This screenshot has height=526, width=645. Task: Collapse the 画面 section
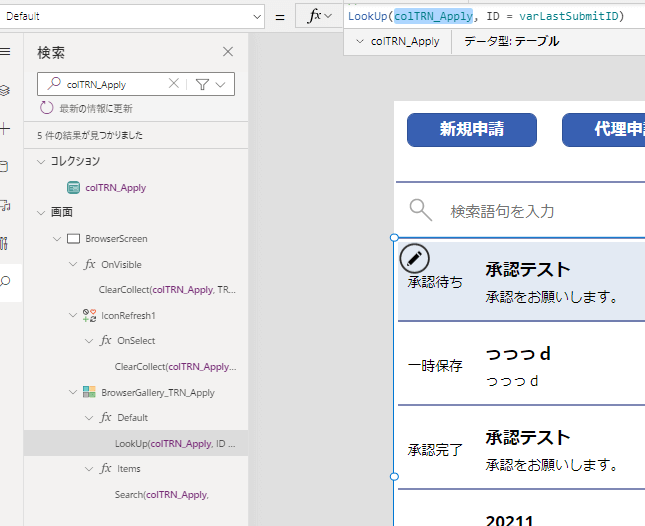41,213
